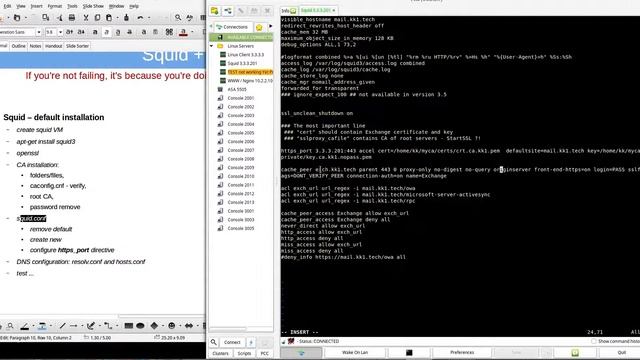Select the Rectangle drawing tool
This screenshot has height=360, width=640.
click(129, 326)
